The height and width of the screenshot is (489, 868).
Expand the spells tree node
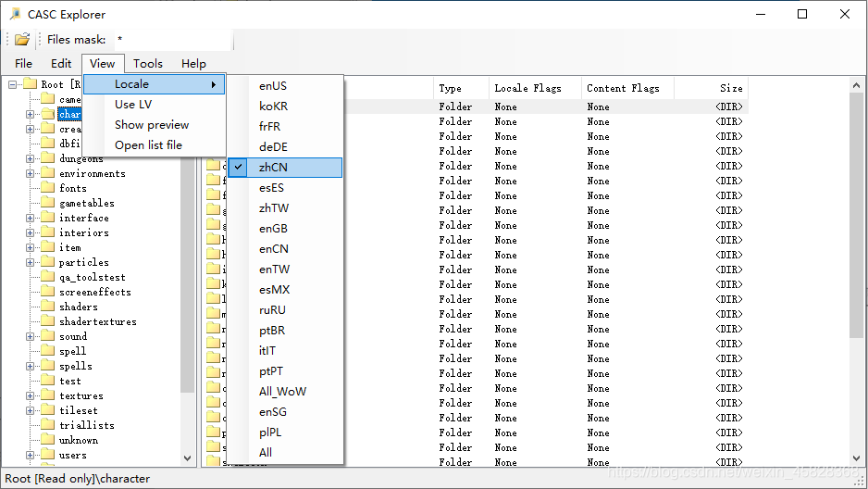30,366
